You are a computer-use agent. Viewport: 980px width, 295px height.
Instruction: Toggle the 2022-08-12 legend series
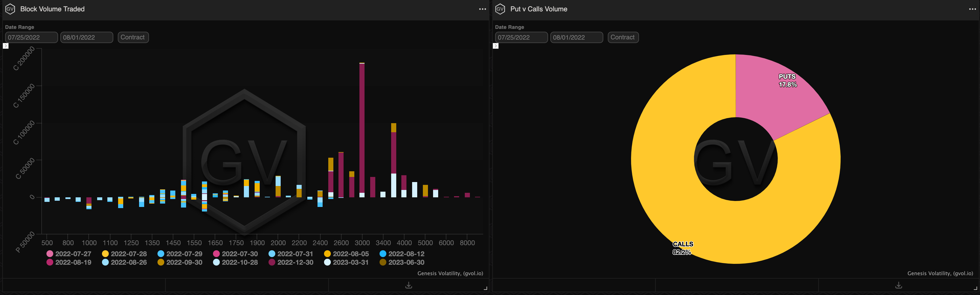(402, 254)
